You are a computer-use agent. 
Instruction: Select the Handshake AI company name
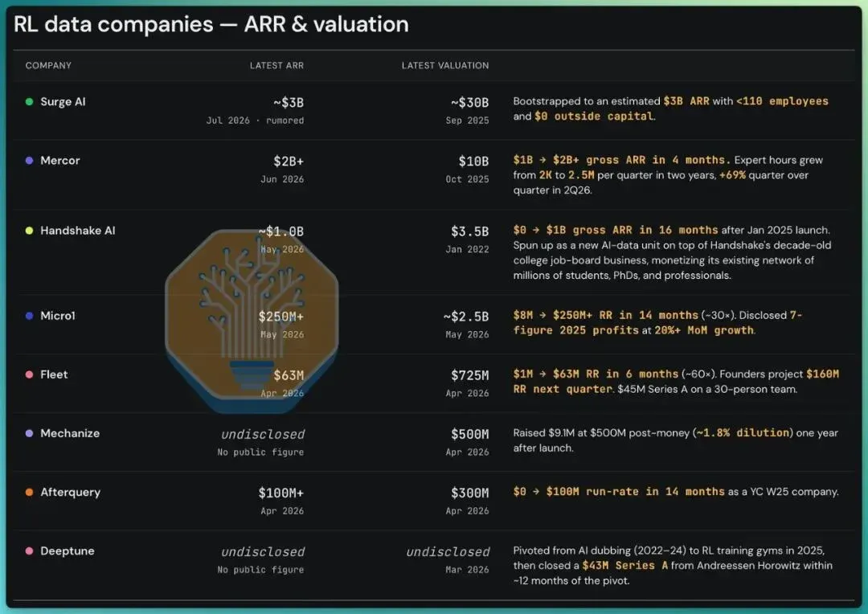pos(78,231)
